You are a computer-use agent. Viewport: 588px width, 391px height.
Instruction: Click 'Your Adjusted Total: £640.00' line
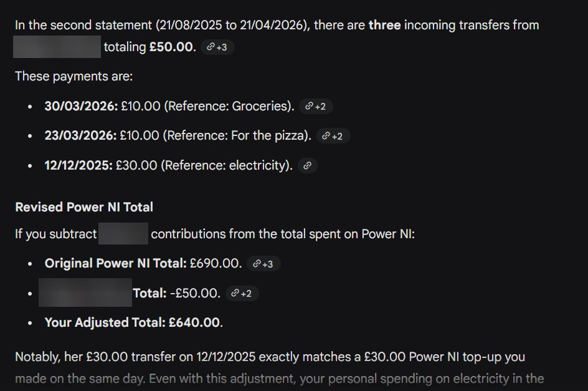tap(134, 322)
